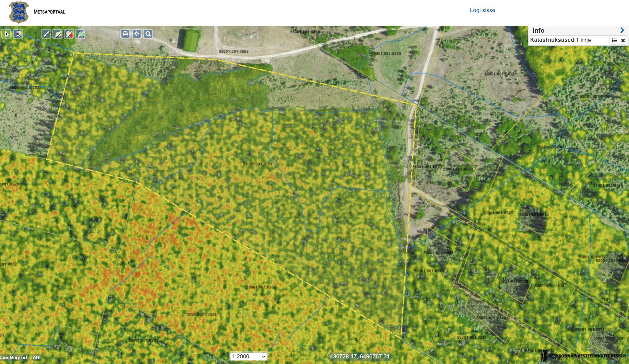Choose the line distance measure tool
Image resolution: width=629 pixels, height=364 pixels.
tap(46, 34)
